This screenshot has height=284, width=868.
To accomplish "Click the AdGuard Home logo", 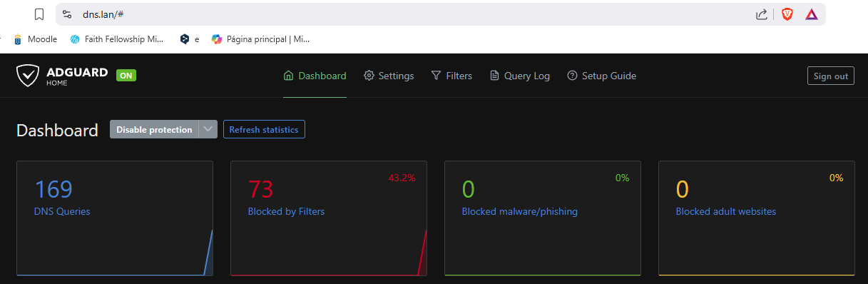I will click(62, 75).
